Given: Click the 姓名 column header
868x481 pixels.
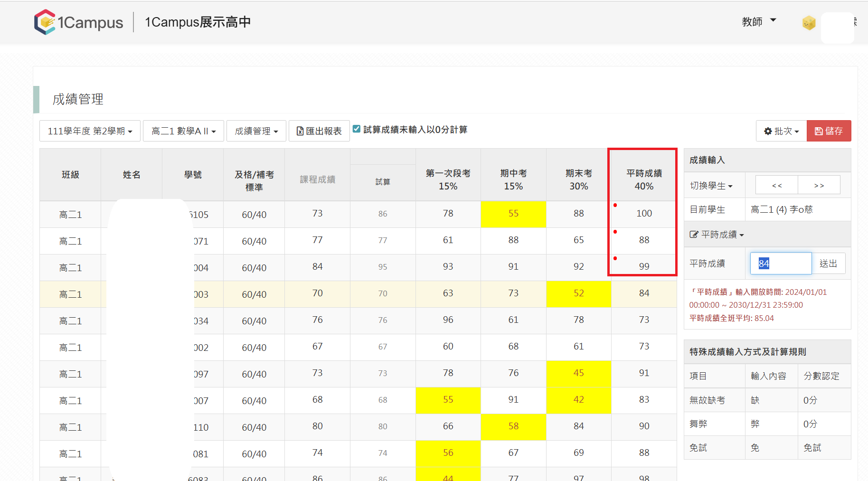Looking at the screenshot, I should (x=132, y=175).
